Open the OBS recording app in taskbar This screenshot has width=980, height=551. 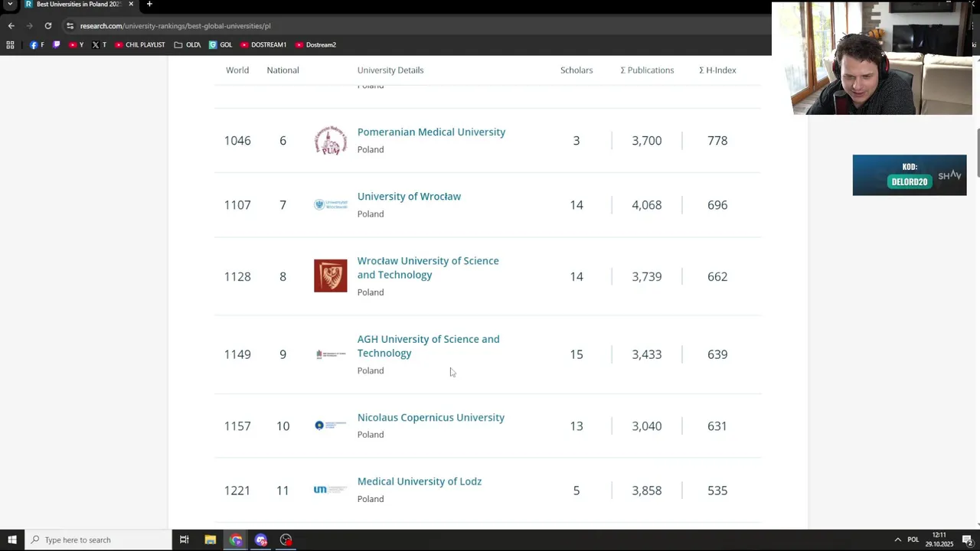pos(286,540)
